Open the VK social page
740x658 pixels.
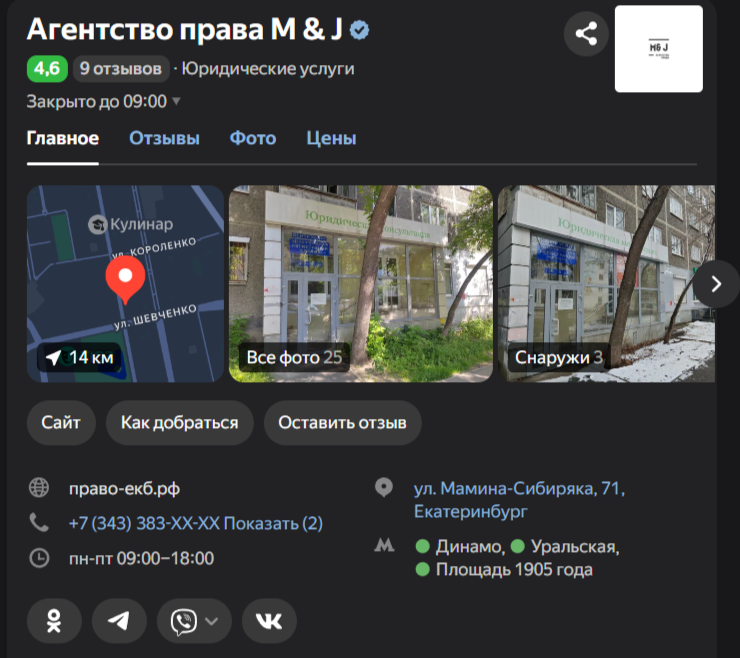[x=269, y=621]
